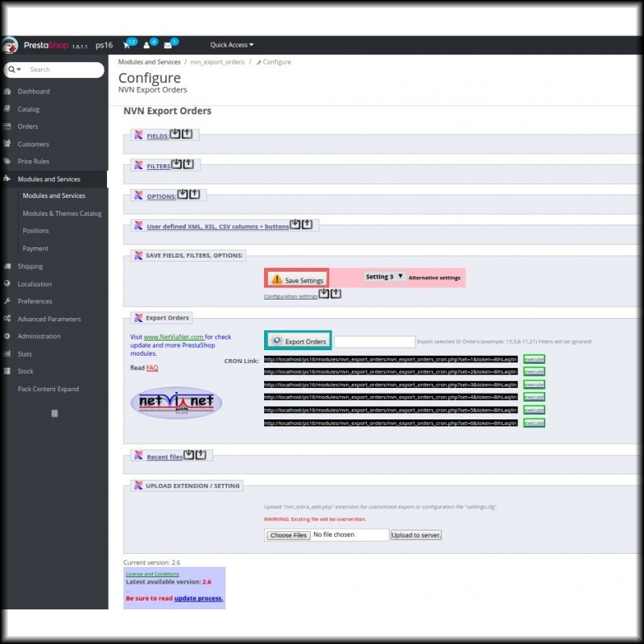Click Modules and Services breadcrumb link

(x=149, y=62)
